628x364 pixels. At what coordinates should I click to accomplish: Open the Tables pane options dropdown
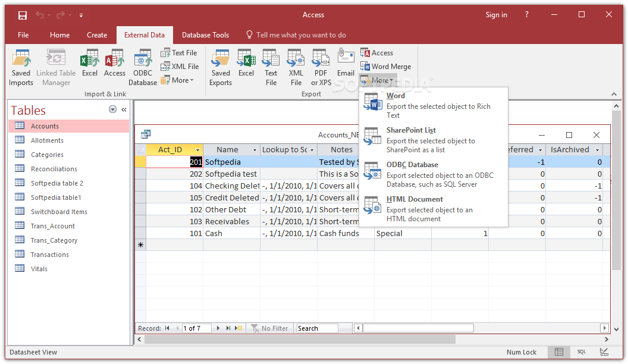pyautogui.click(x=112, y=109)
